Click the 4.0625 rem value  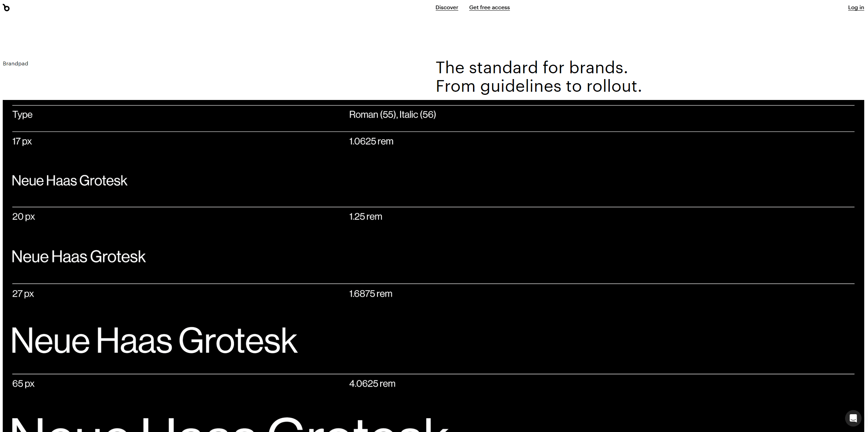pos(372,384)
